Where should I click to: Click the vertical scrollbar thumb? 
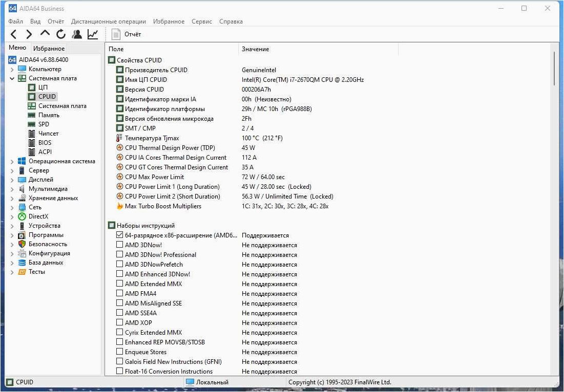tap(554, 68)
